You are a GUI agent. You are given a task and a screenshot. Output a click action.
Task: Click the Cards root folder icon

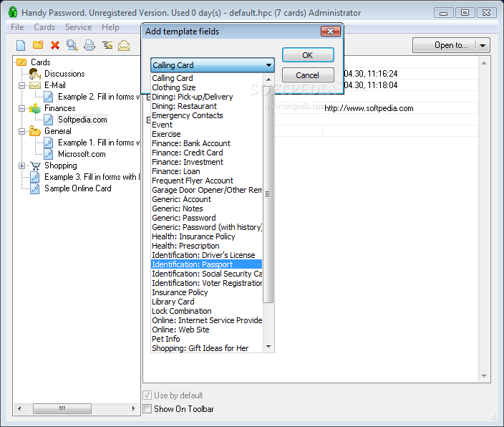[21, 62]
